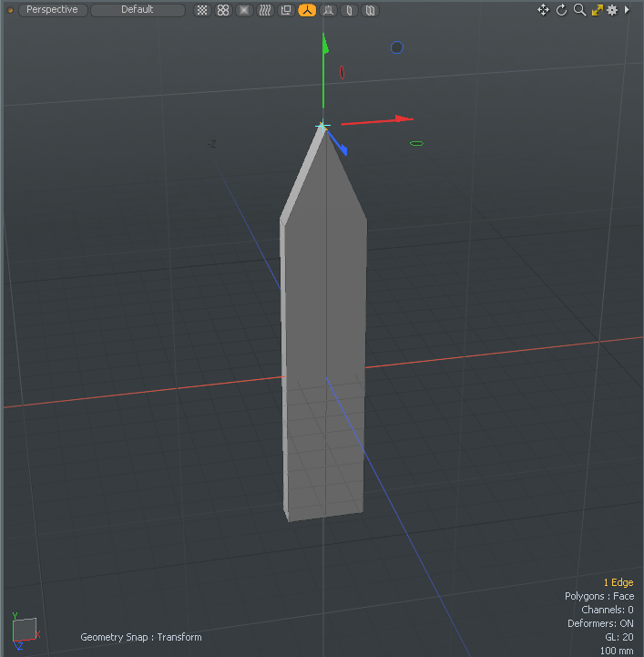Click the magnifier zoom icon
The width and height of the screenshot is (644, 657).
(x=579, y=10)
